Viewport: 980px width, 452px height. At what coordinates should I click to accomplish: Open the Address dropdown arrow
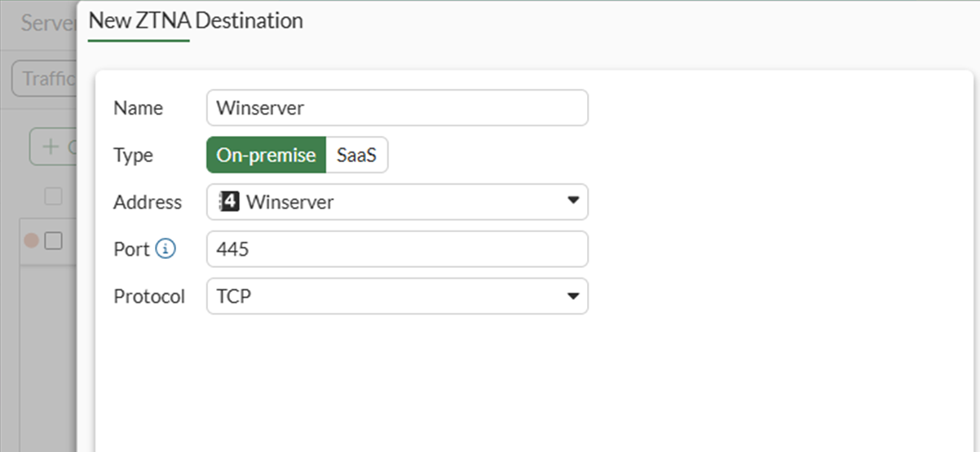pyautogui.click(x=572, y=201)
